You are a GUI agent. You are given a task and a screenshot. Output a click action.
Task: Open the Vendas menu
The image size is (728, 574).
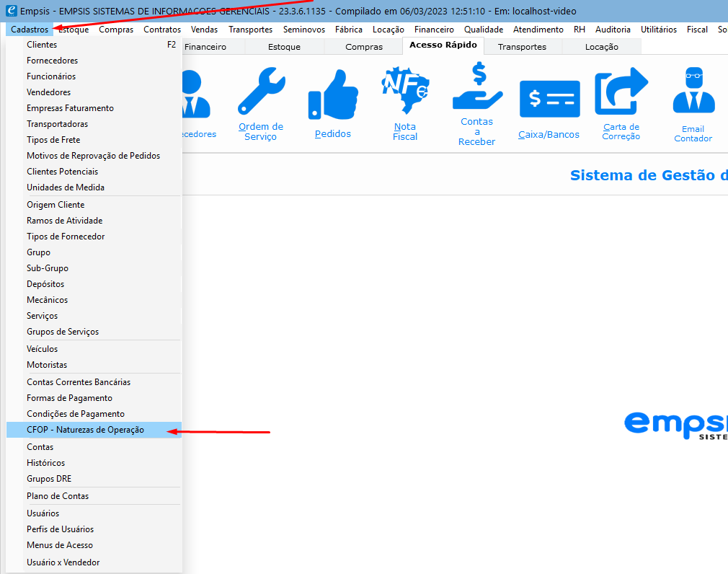204,30
